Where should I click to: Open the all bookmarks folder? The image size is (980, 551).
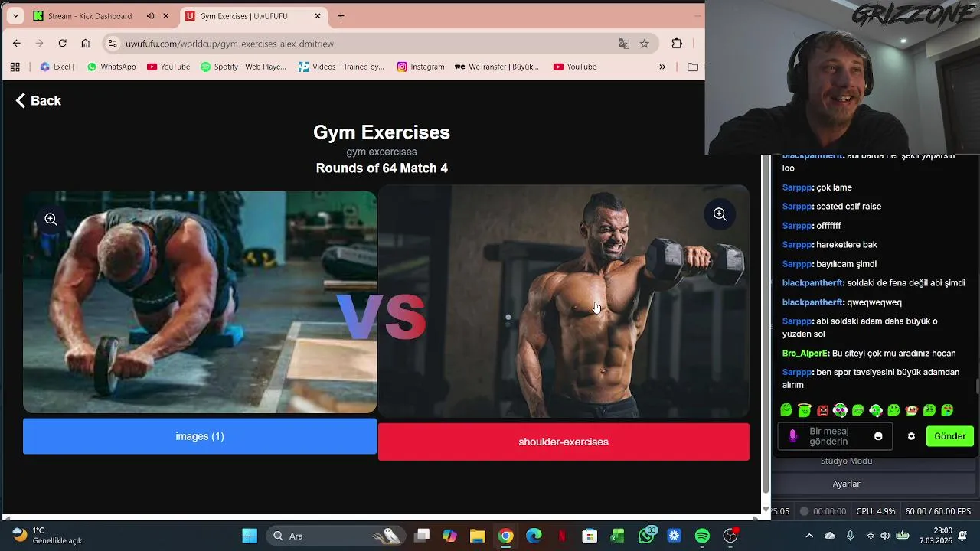coord(693,67)
